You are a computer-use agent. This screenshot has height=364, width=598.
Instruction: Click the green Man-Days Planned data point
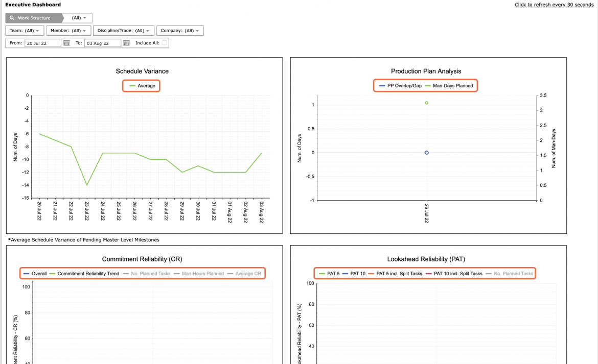(426, 103)
